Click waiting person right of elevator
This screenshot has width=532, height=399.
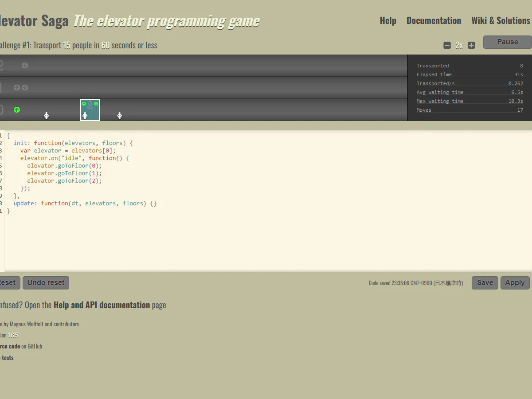point(120,115)
